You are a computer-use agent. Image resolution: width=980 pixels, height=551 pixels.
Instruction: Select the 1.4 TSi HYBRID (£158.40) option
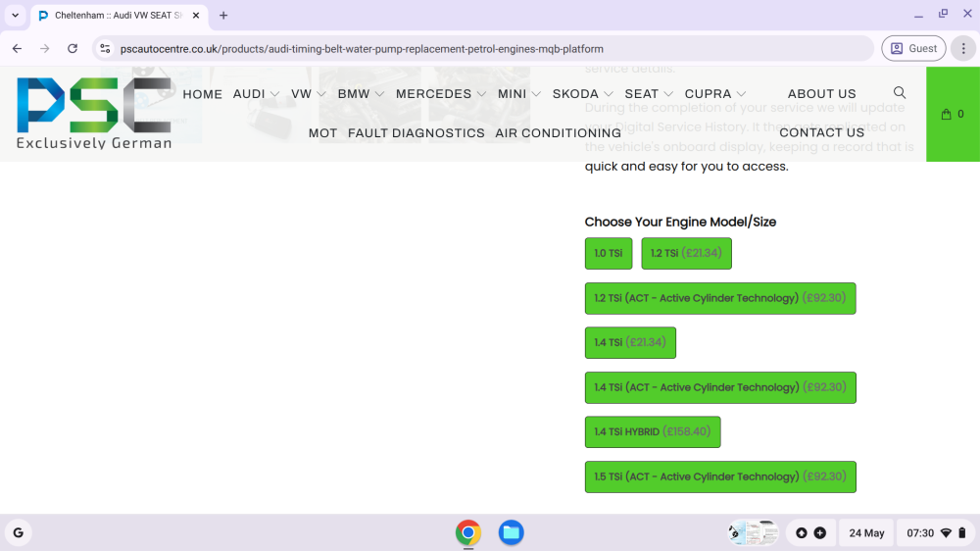coord(653,432)
